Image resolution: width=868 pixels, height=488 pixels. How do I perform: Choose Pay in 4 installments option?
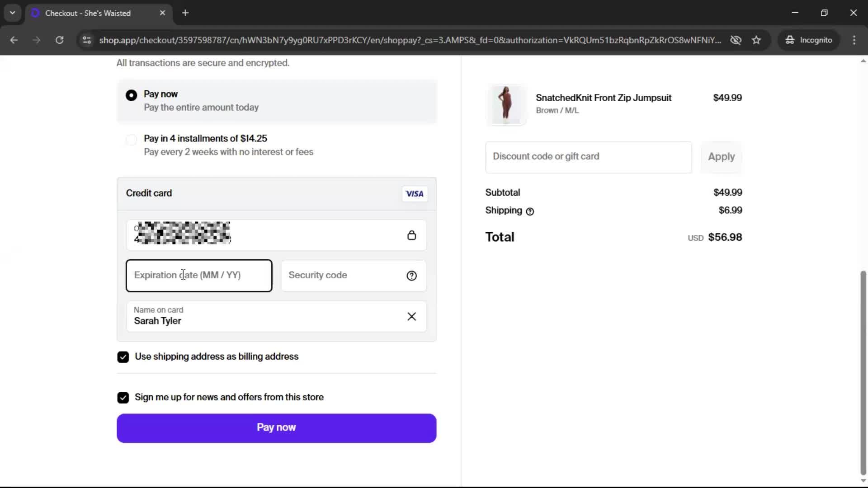(131, 140)
